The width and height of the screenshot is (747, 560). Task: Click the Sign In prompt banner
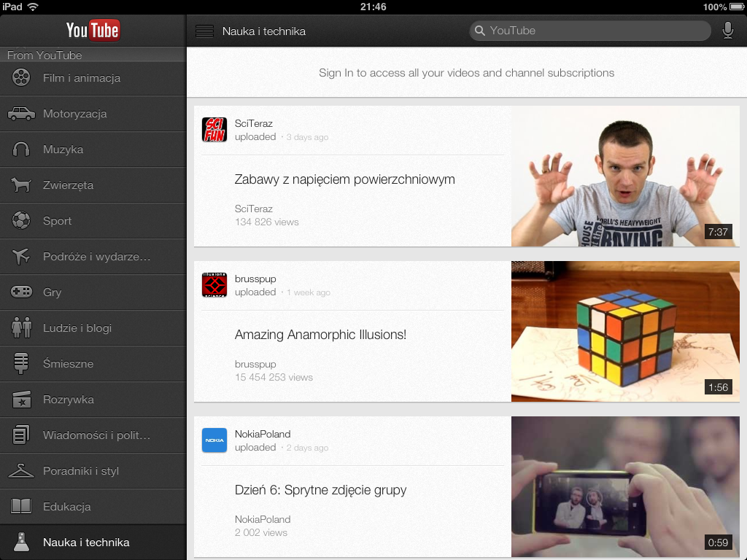tap(466, 73)
